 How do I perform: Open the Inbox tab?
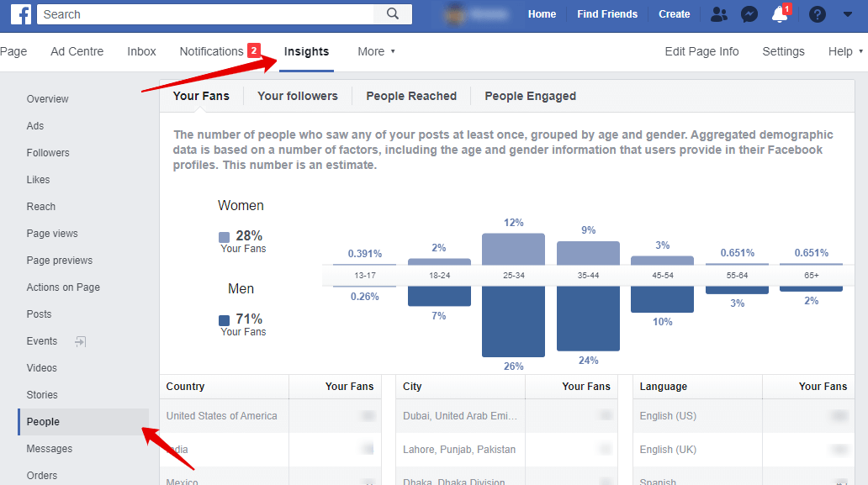click(141, 51)
